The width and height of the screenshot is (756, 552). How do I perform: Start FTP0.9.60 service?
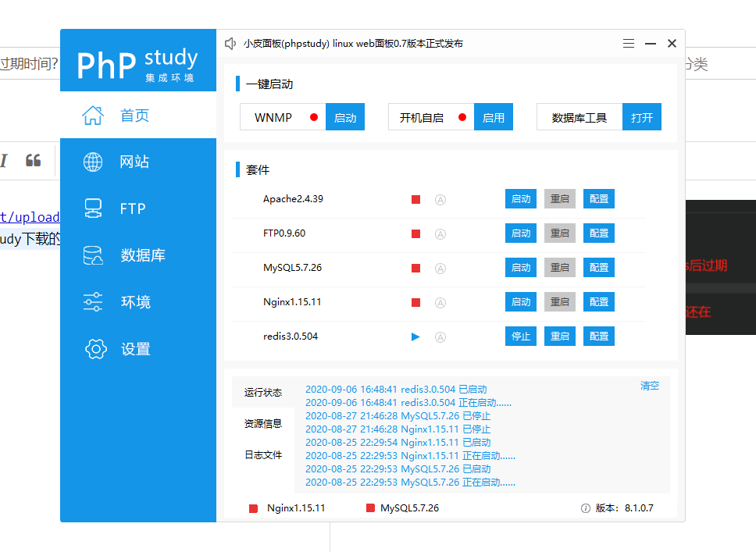(521, 233)
